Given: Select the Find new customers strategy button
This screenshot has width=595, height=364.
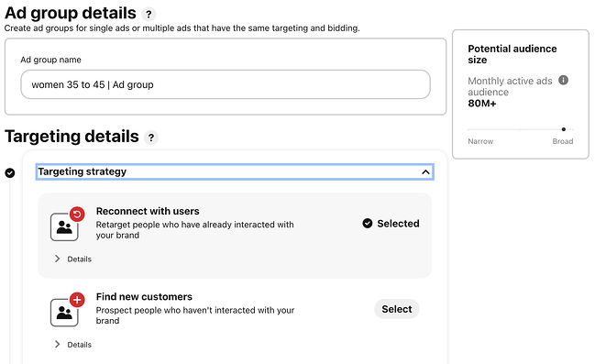Looking at the screenshot, I should click(397, 309).
